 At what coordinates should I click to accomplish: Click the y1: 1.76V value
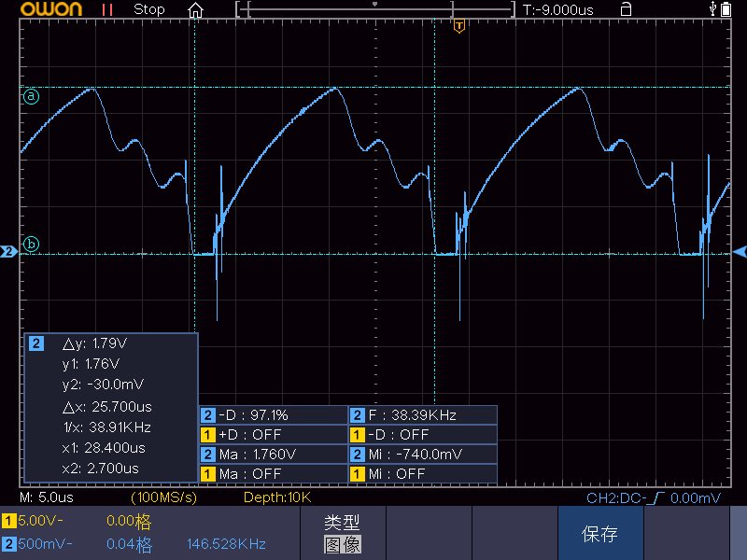[91, 364]
